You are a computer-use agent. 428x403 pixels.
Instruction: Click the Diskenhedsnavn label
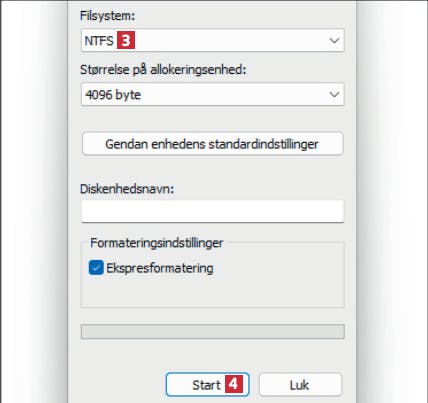pos(127,189)
